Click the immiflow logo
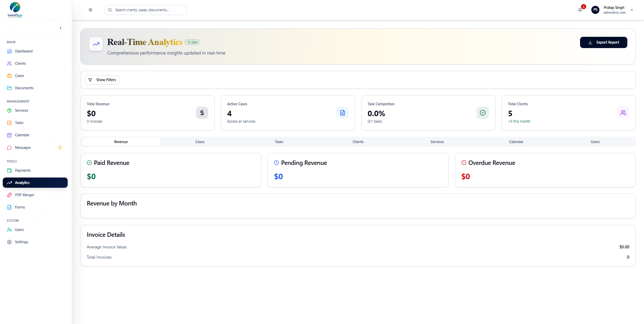This screenshot has height=324, width=644. 15,10
